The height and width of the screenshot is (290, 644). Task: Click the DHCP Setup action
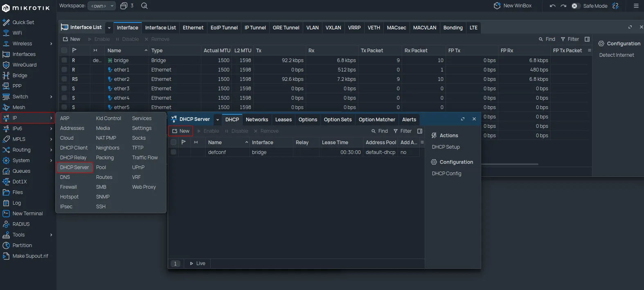click(x=446, y=147)
